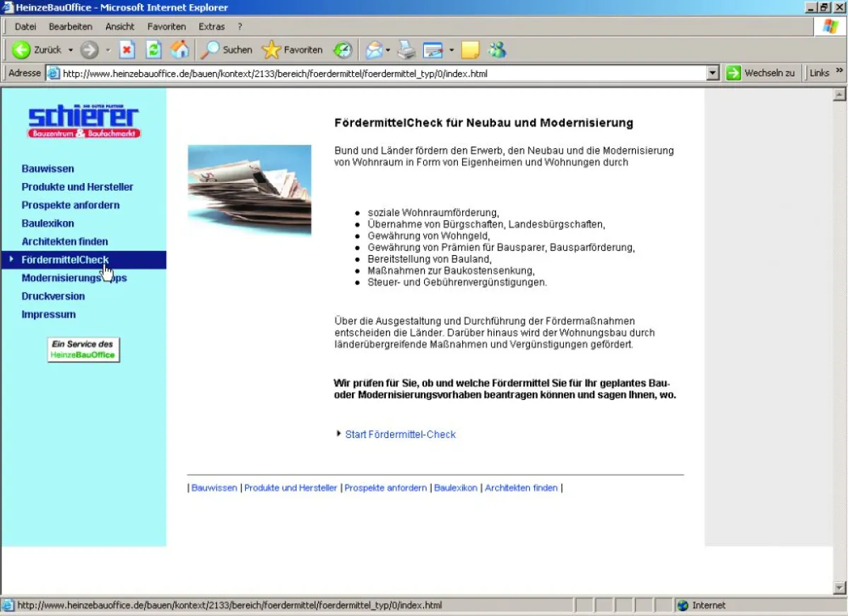Show browsing history via the clock icon
This screenshot has width=848, height=616.
coord(343,50)
